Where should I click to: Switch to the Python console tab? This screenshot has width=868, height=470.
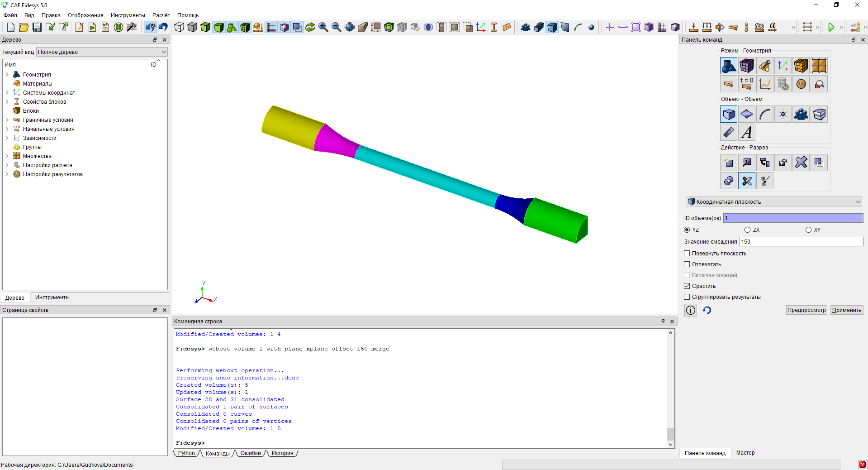[186, 453]
